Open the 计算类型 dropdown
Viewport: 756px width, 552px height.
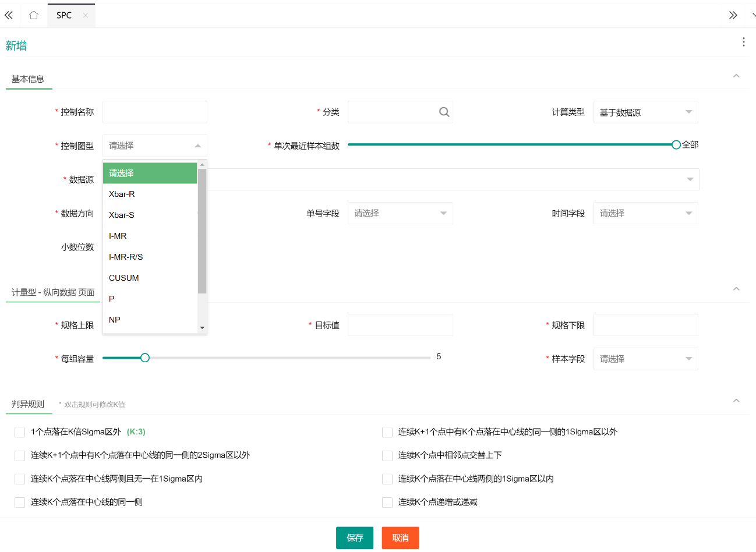(x=645, y=112)
